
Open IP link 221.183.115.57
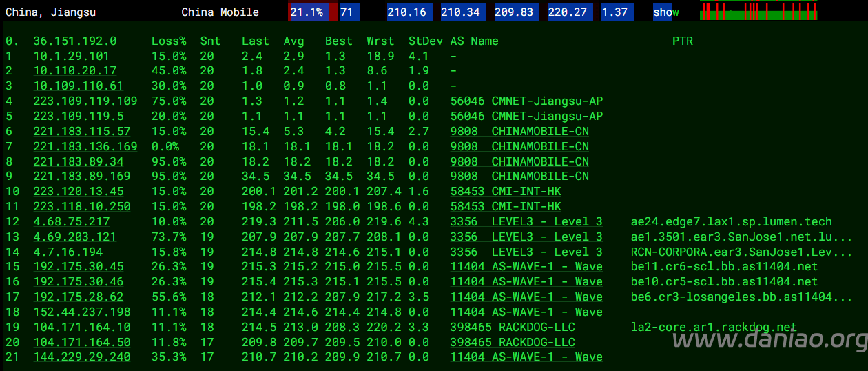(82, 131)
